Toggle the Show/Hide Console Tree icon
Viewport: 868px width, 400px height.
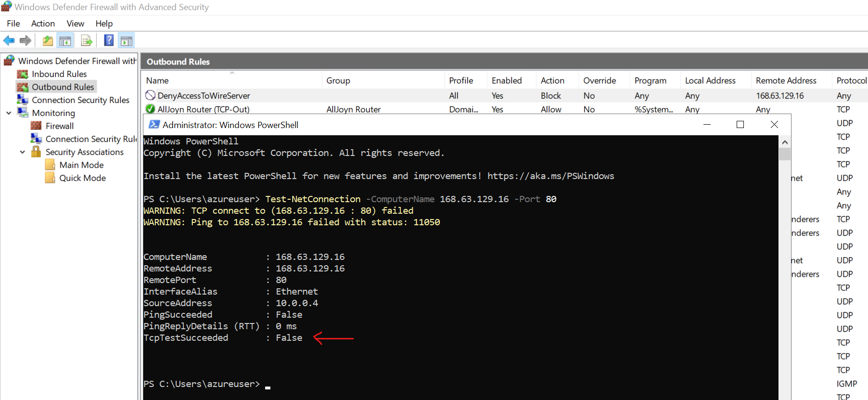(x=65, y=40)
